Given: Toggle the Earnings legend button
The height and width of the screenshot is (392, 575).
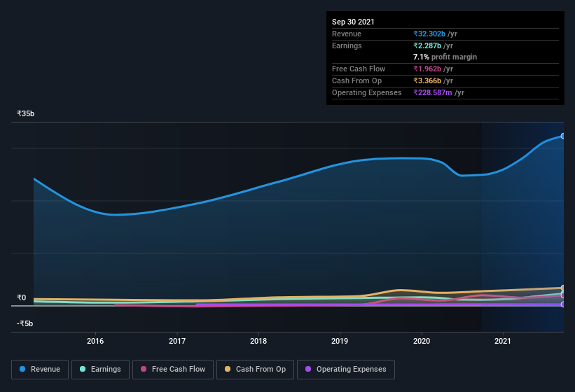Looking at the screenshot, I should 100,370.
